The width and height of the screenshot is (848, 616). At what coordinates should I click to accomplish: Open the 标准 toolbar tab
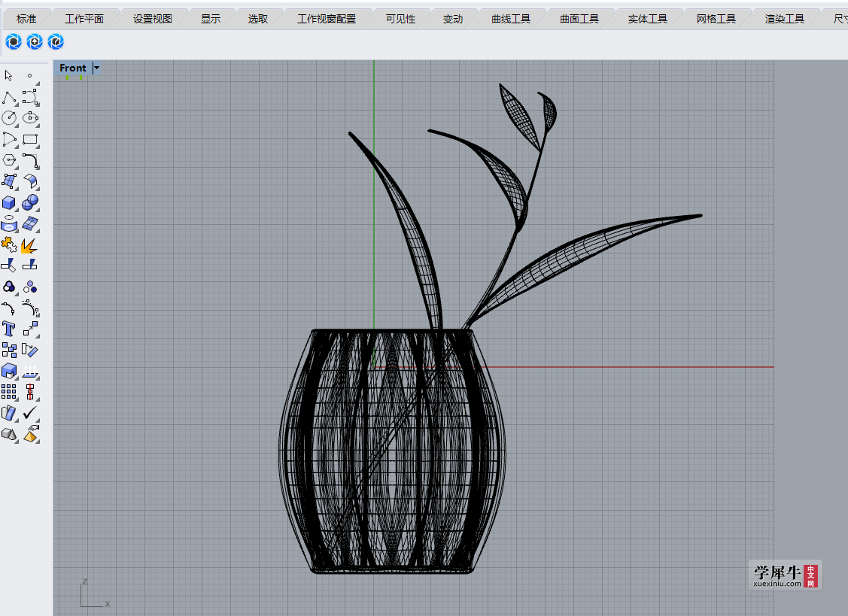[x=26, y=19]
